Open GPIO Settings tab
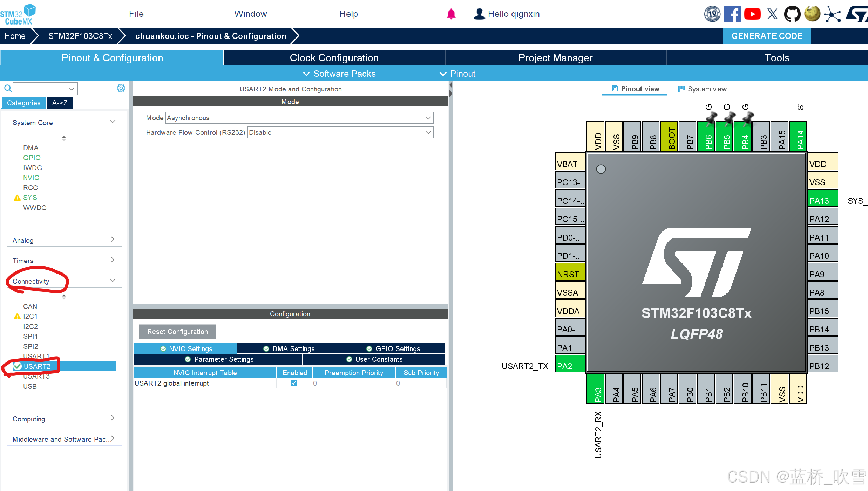Image resolution: width=868 pixels, height=491 pixels. 393,349
